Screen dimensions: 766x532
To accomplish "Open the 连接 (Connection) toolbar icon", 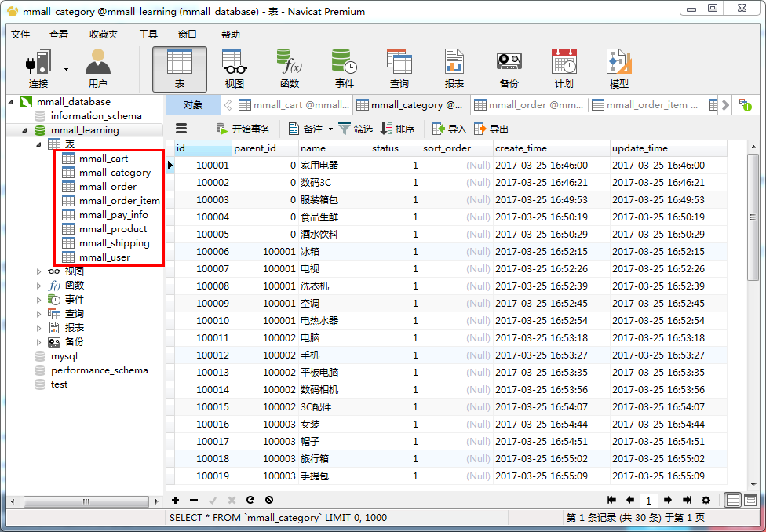I will (38, 69).
